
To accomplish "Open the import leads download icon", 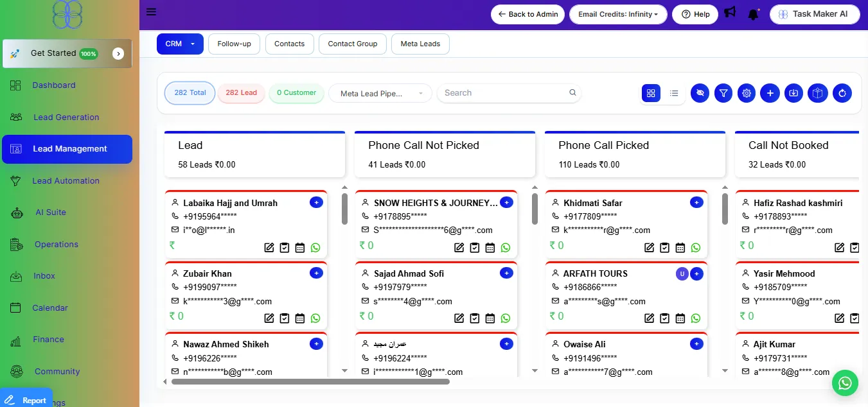I will (793, 93).
